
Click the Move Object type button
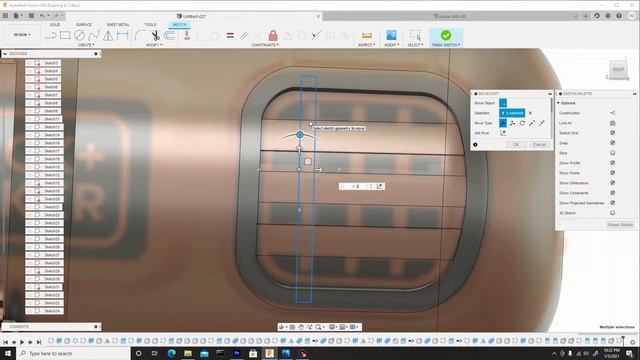point(503,103)
